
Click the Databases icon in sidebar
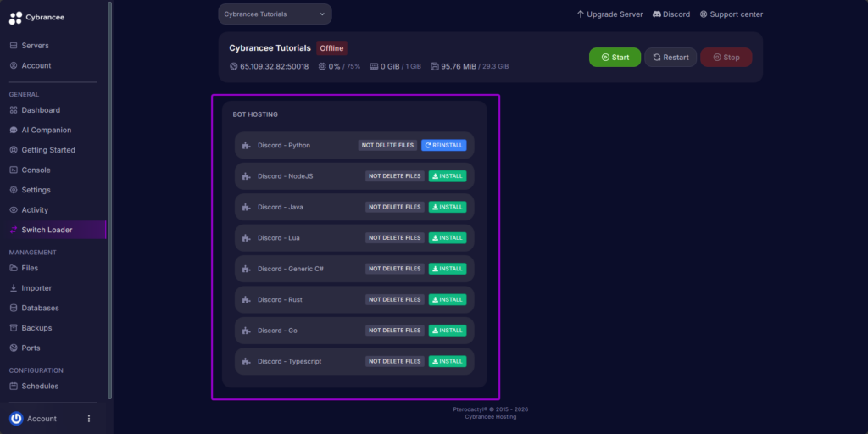(14, 308)
